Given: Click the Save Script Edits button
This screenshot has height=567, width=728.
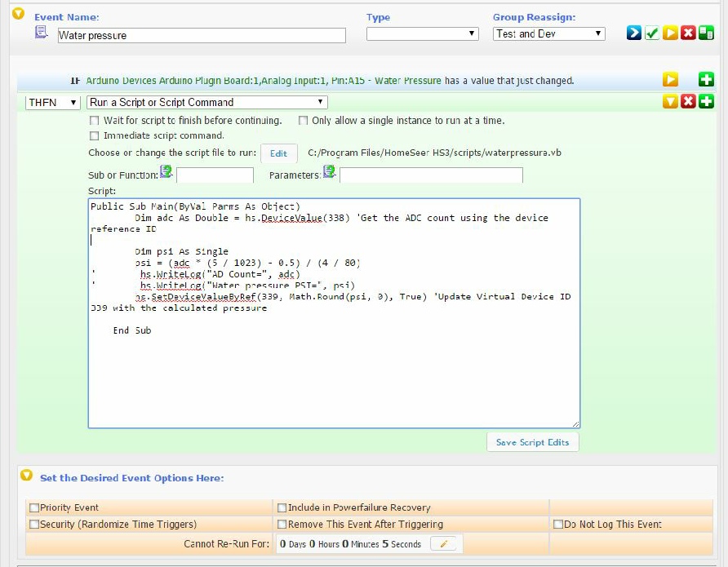Looking at the screenshot, I should (x=532, y=442).
